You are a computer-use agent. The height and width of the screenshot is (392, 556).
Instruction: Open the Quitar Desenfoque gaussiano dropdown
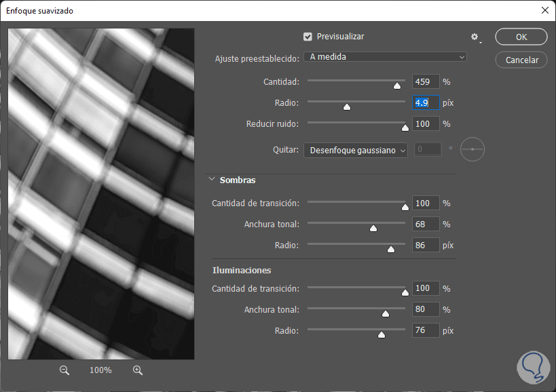pyautogui.click(x=356, y=150)
